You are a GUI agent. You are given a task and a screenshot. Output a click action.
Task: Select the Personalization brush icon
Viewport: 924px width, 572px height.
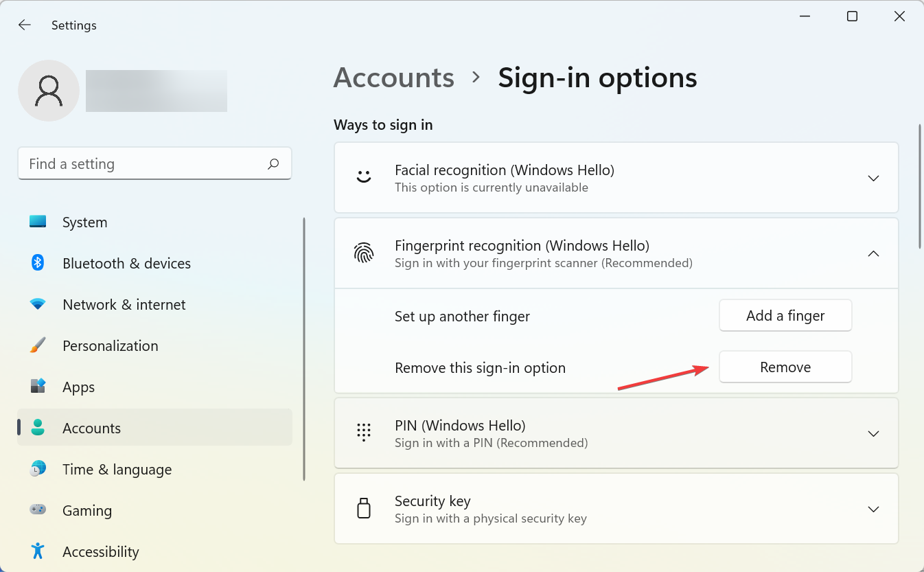click(x=36, y=345)
